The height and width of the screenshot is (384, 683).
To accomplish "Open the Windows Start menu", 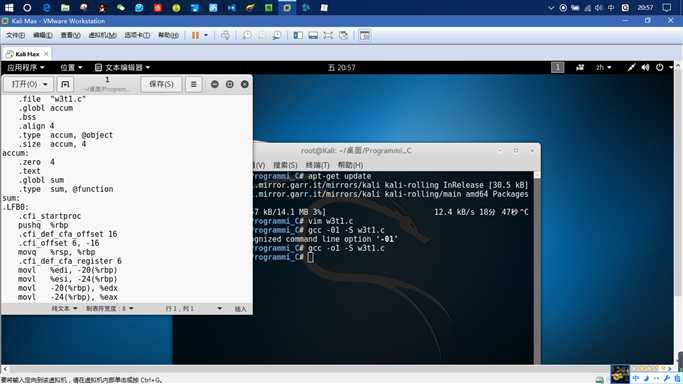I will tap(9, 7).
